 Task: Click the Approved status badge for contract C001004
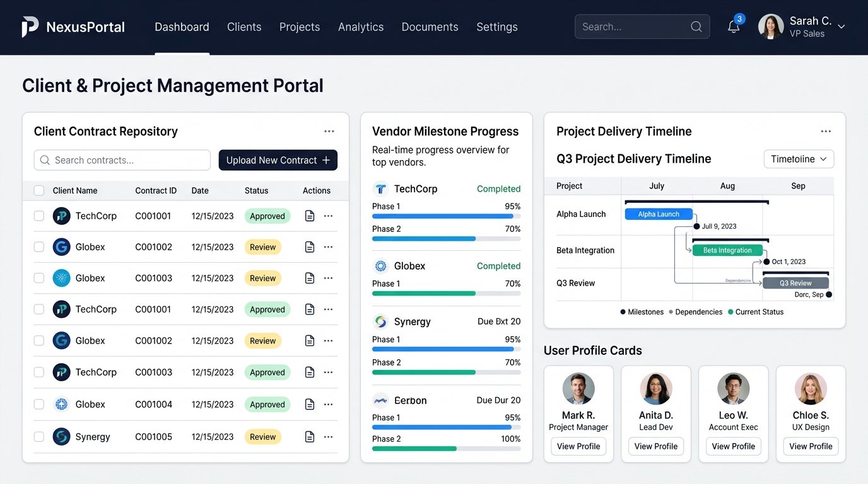coord(267,404)
